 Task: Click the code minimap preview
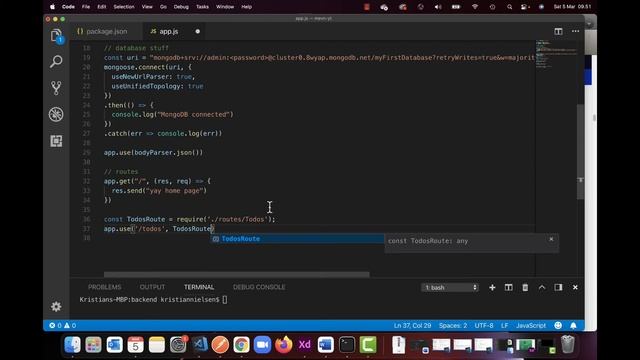pyautogui.click(x=556, y=55)
